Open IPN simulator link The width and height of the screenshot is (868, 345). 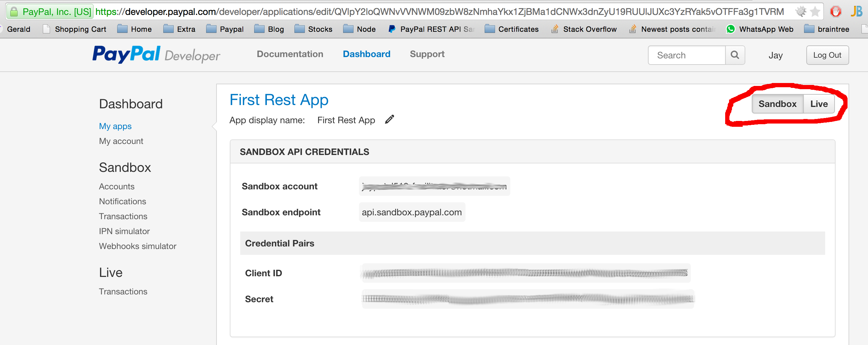[x=124, y=231]
